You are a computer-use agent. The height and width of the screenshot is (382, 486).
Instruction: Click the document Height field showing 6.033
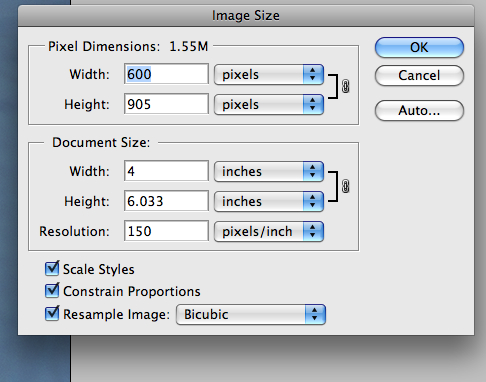coord(166,201)
